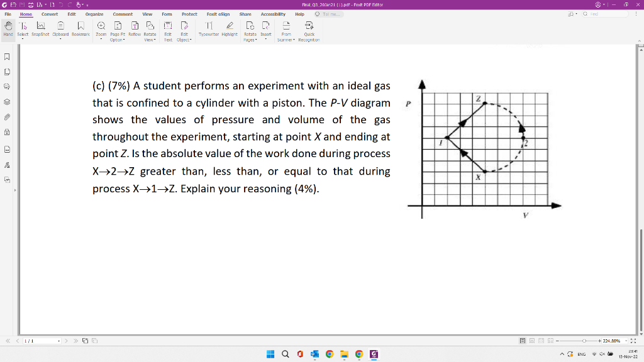Image resolution: width=644 pixels, height=362 pixels.
Task: Click the zoom in plus button
Action: click(599, 340)
